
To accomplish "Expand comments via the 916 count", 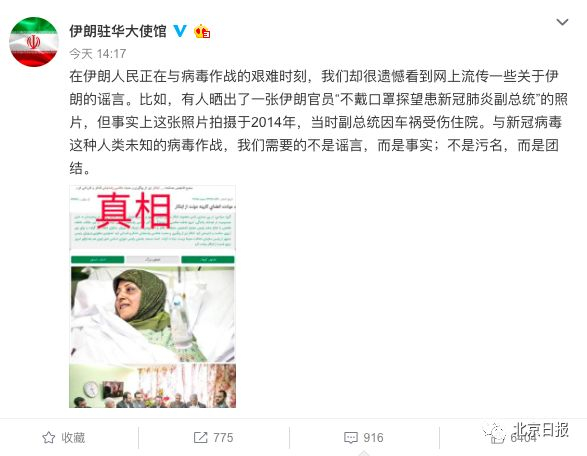I will point(373,438).
